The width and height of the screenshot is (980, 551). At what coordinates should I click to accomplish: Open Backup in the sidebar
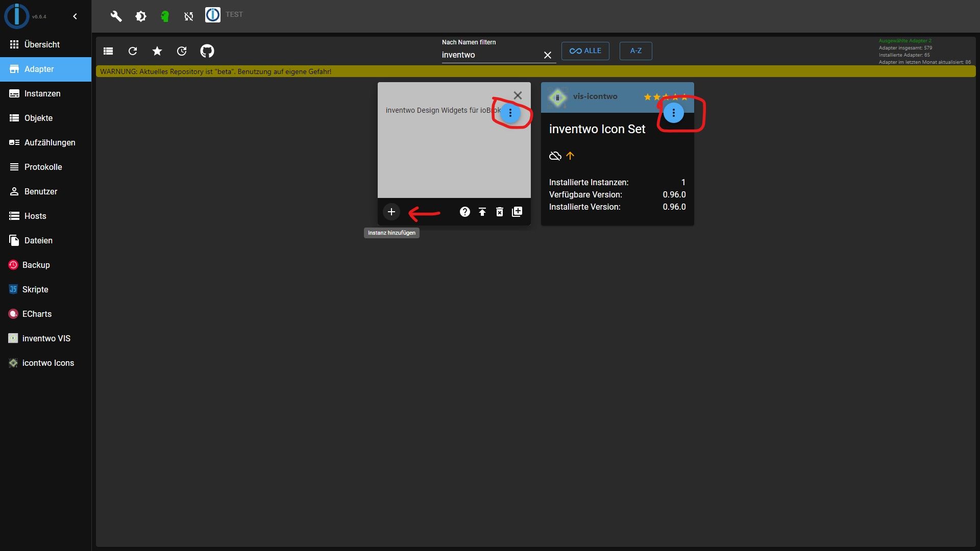[45, 265]
